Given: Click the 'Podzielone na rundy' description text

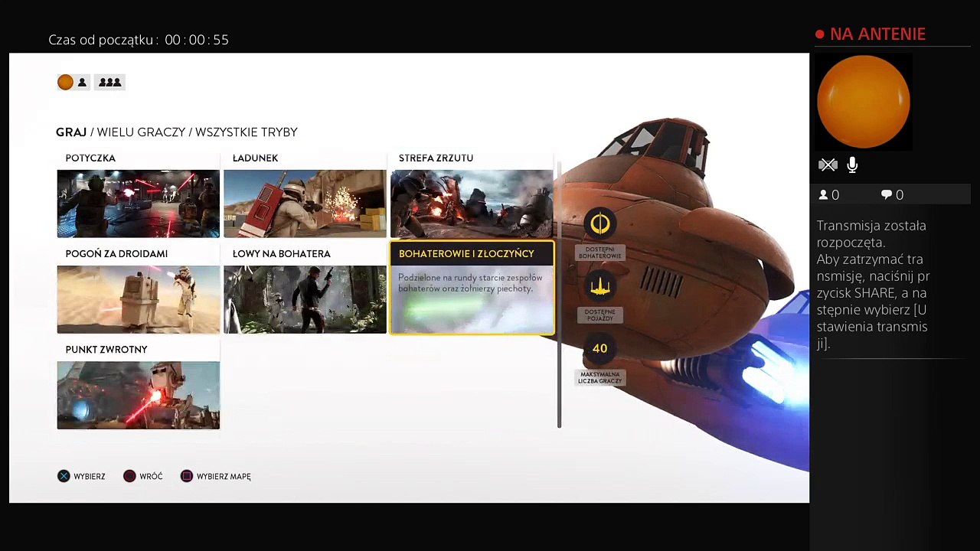Looking at the screenshot, I should coord(470,283).
